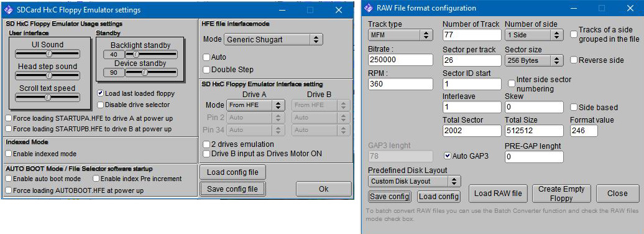Uncheck Load last loaded floppy
Viewport: 644px width, 234px height.
101,93
